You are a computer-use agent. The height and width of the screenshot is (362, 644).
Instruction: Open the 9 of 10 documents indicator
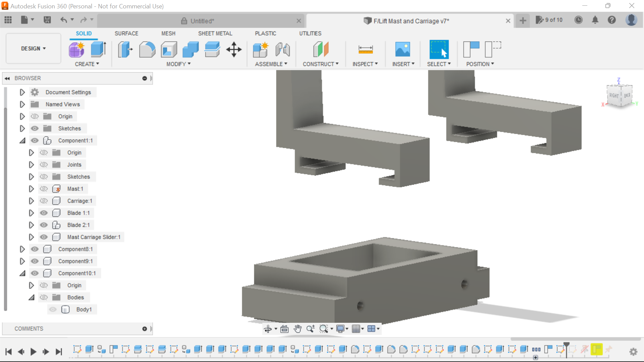point(549,20)
